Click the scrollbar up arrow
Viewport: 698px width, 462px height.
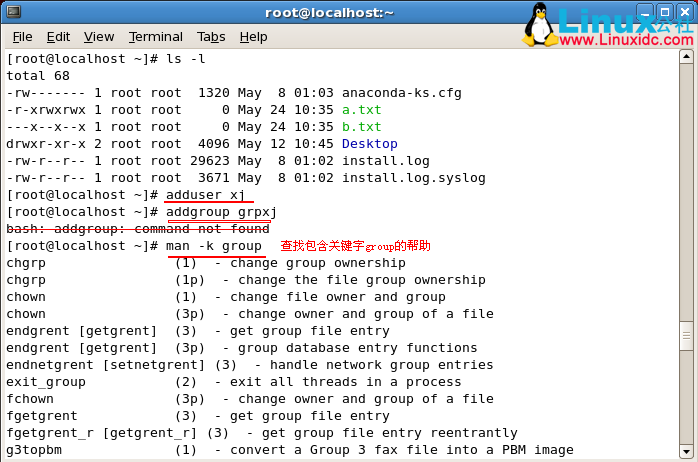click(686, 57)
